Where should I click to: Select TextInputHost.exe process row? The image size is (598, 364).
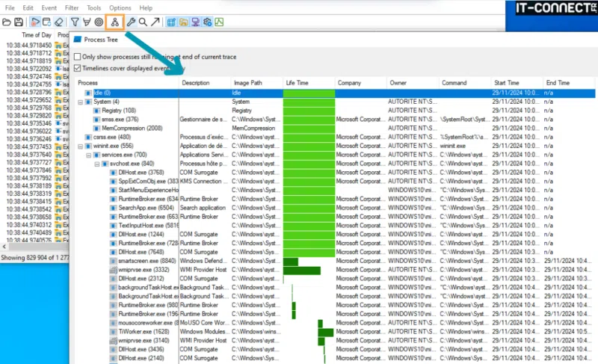click(x=335, y=226)
